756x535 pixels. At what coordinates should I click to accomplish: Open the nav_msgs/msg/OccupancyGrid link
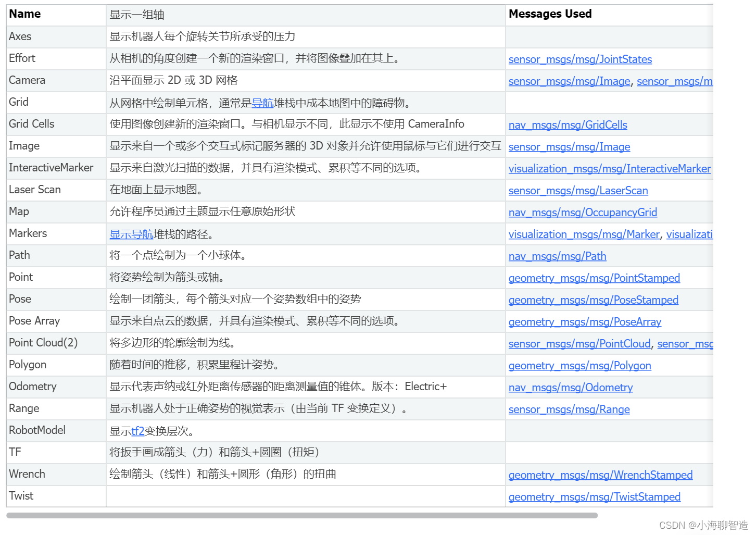click(583, 213)
